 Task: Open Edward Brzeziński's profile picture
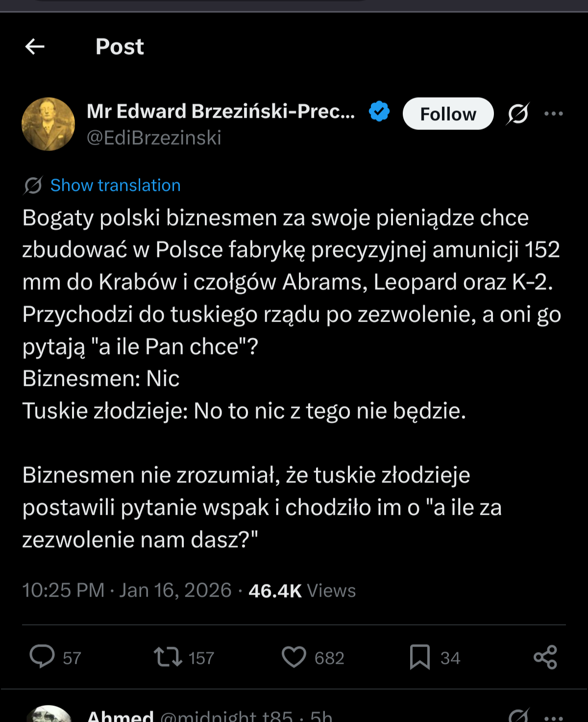click(48, 124)
